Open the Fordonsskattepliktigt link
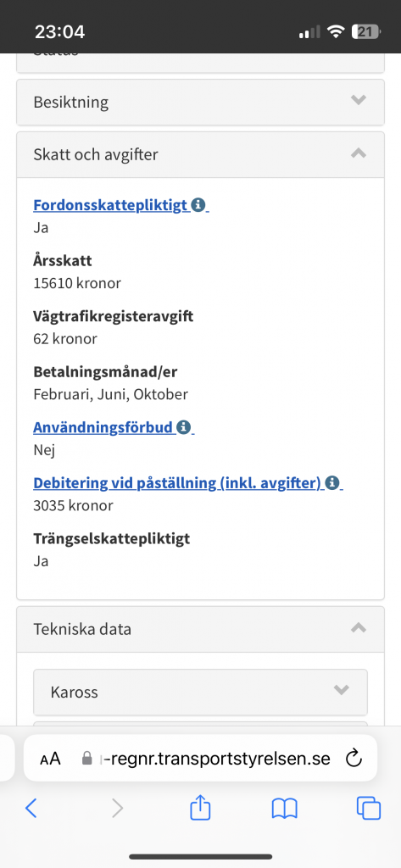Screen dimensions: 401x868 pyautogui.click(x=111, y=205)
